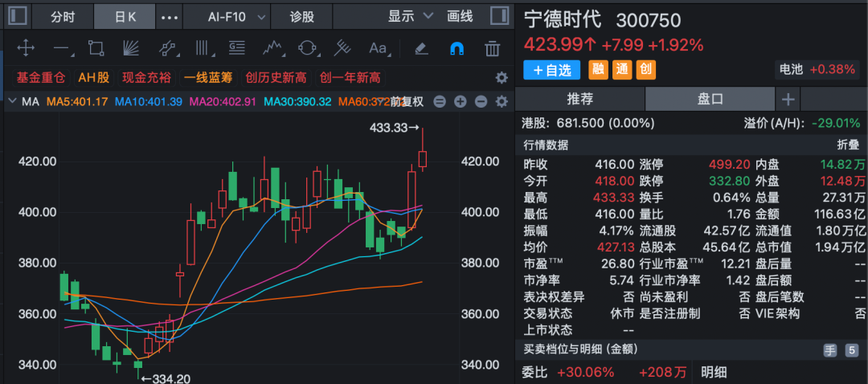Select the wave pattern drawing tool
Image resolution: width=868 pixels, height=384 pixels.
tap(272, 49)
